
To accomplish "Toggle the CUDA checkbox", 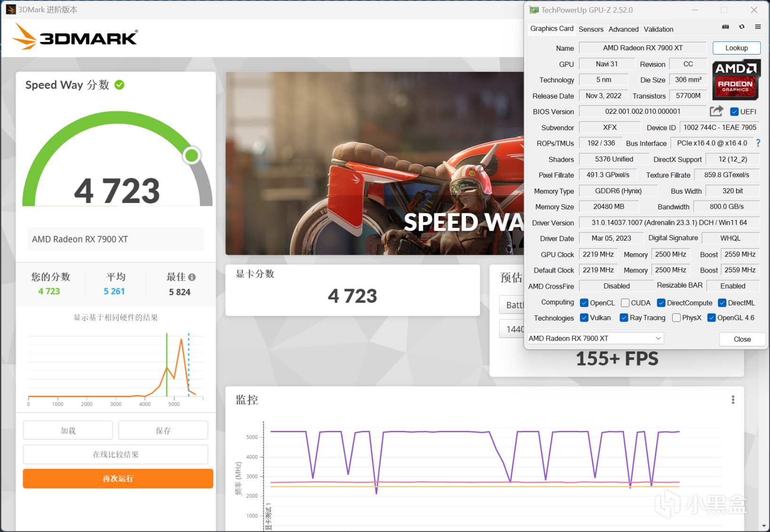I will tap(625, 303).
